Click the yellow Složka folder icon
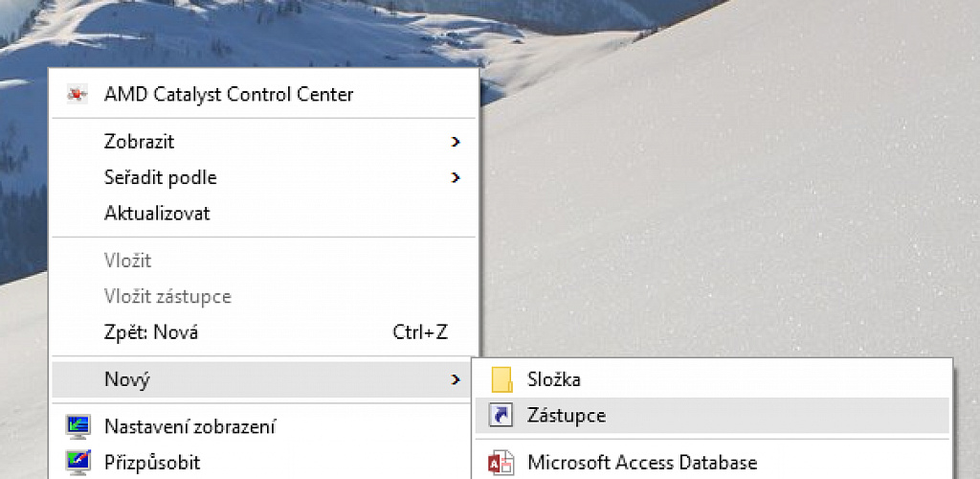The image size is (980, 479). 501,379
